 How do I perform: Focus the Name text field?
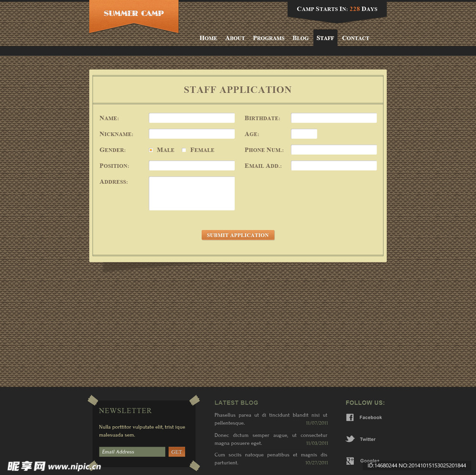(192, 118)
